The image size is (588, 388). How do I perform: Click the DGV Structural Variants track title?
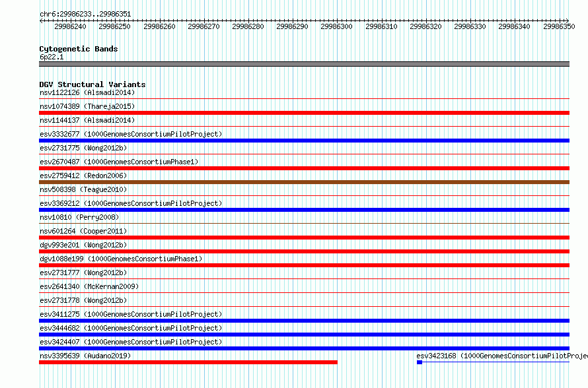[92, 84]
